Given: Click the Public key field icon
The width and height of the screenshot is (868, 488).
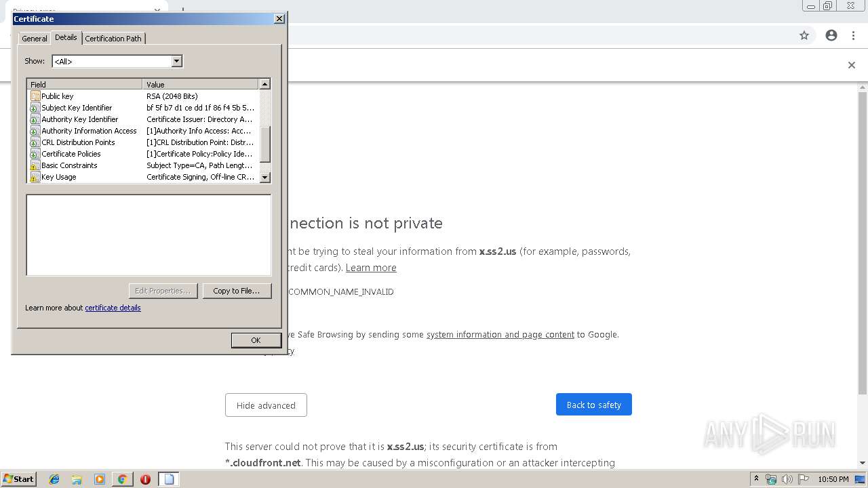Looking at the screenshot, I should coord(35,96).
